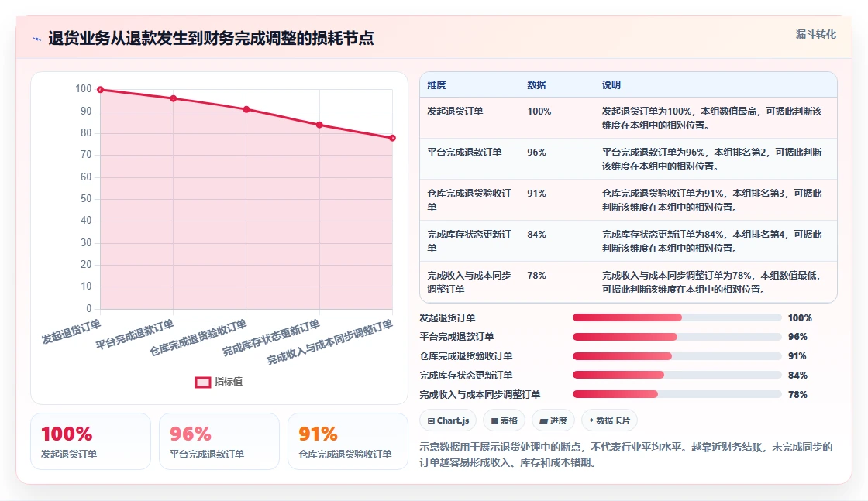Click the 数据卡片 chip
Viewport: 868px width, 501px height.
609,420
